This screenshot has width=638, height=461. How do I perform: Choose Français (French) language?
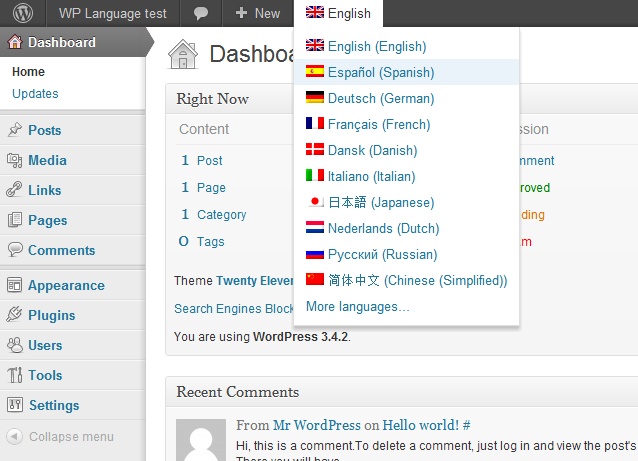[x=406, y=124]
